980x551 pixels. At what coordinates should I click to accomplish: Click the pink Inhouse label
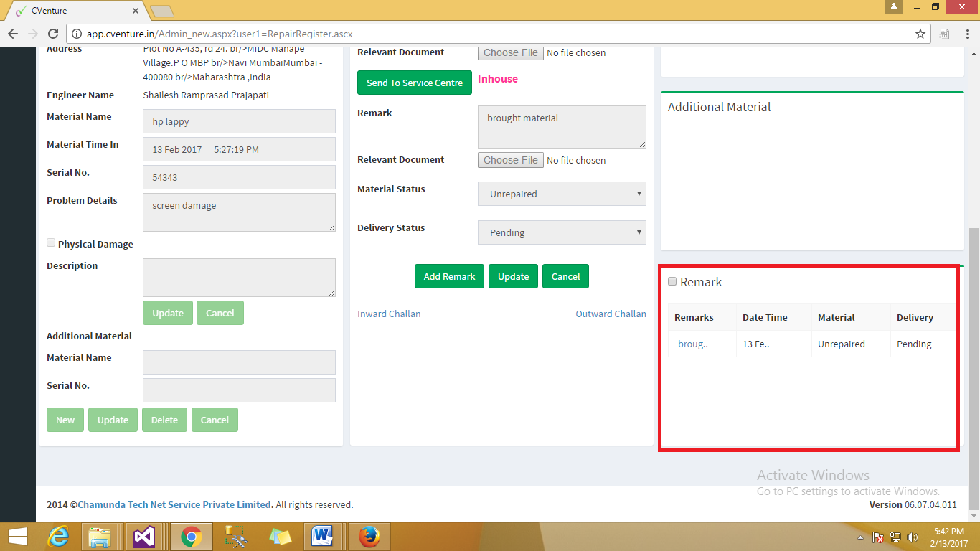(x=498, y=79)
